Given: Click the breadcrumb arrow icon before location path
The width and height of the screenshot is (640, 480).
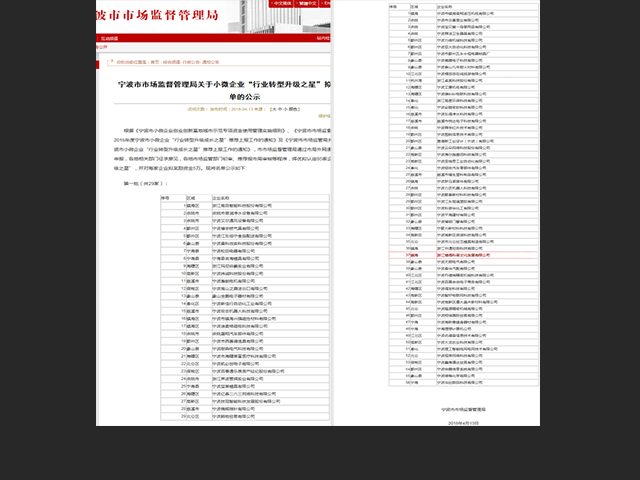Looking at the screenshot, I should (x=110, y=62).
